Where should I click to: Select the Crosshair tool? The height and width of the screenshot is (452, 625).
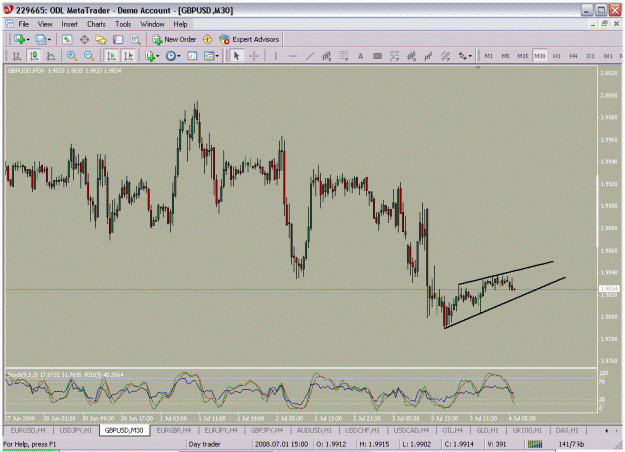click(x=254, y=56)
